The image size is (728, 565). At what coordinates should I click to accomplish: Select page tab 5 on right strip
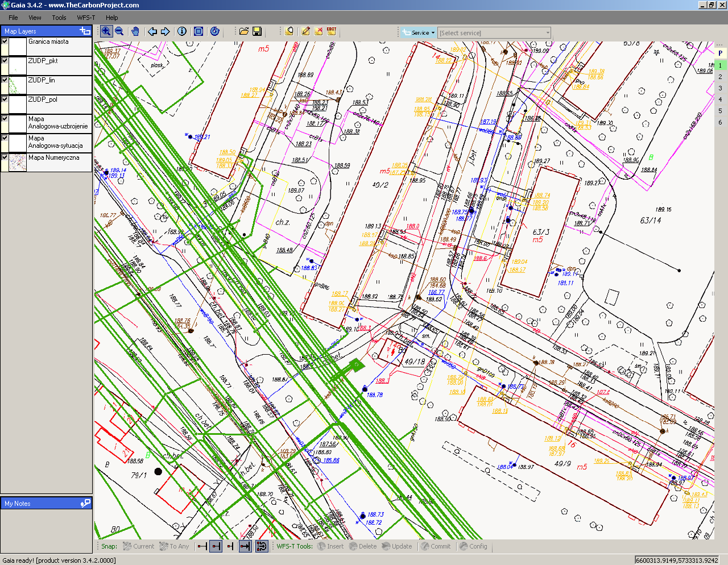[x=720, y=111]
